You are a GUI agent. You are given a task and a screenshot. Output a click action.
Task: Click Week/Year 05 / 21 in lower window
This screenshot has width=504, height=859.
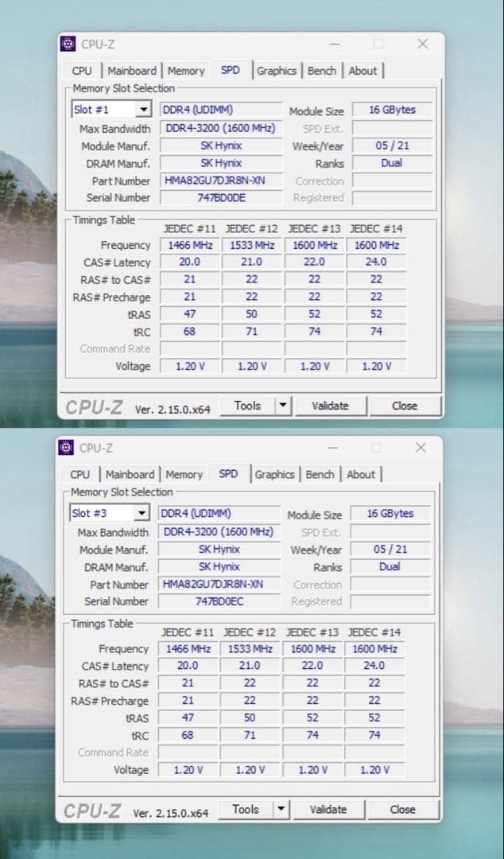point(390,550)
